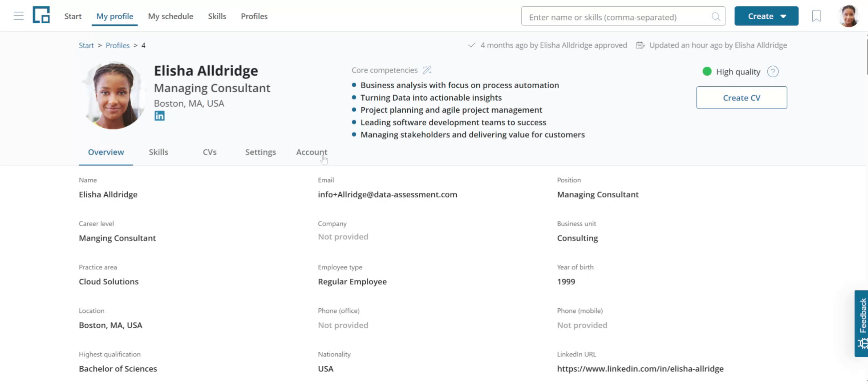Open the Skills top navigation item
Viewport: 868px width, 384px height.
click(x=217, y=16)
